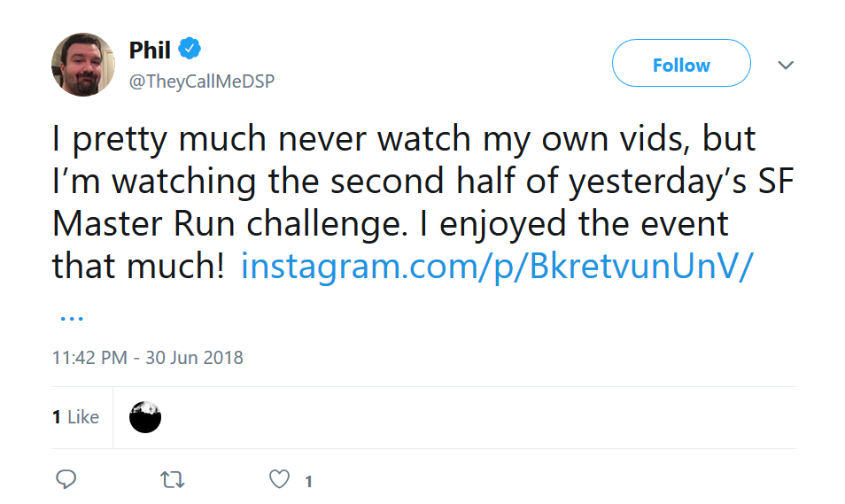Open the @TheyCallMeDSP handle
The width and height of the screenshot is (845, 504).
pos(202,81)
